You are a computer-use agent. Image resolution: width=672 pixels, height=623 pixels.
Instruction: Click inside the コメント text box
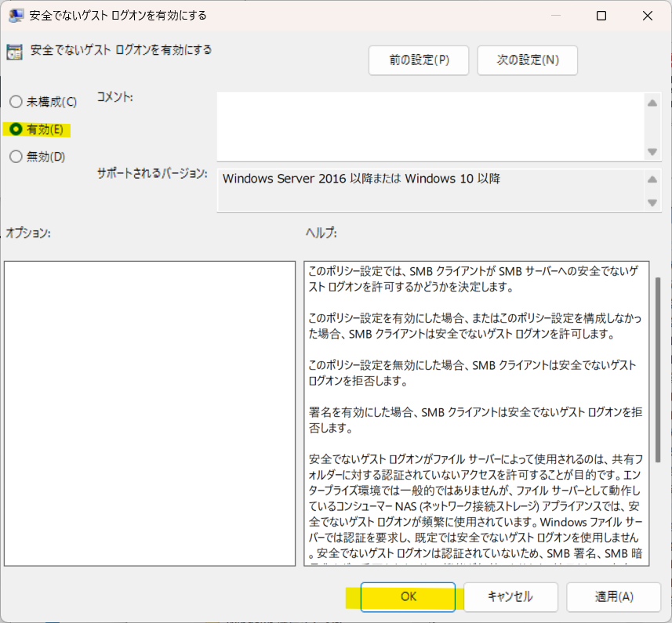pyautogui.click(x=430, y=127)
